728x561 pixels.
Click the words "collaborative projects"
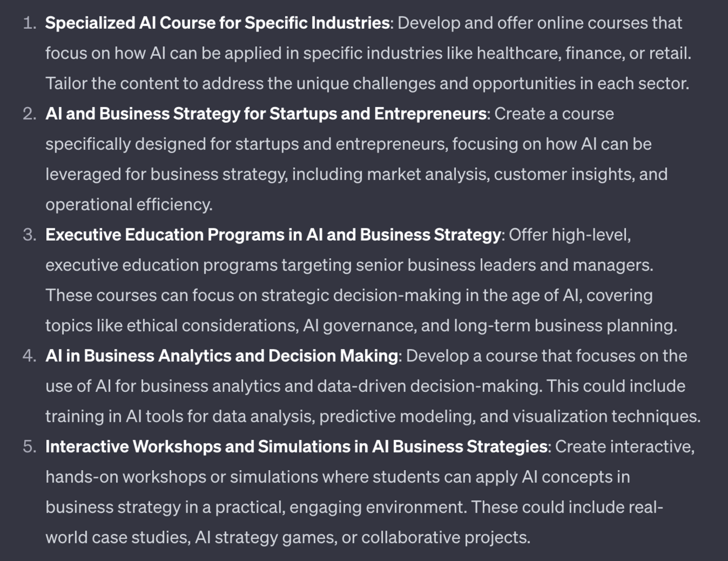point(445,537)
